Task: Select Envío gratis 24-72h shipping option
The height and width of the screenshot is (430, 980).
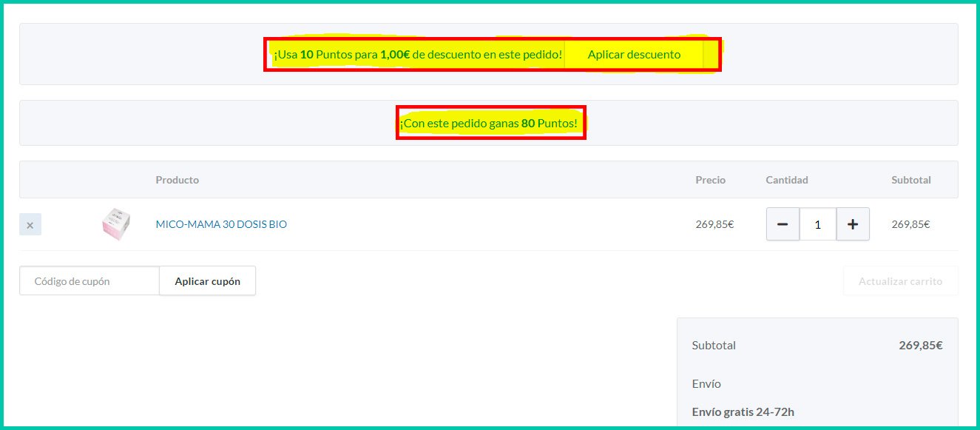Action: (743, 412)
